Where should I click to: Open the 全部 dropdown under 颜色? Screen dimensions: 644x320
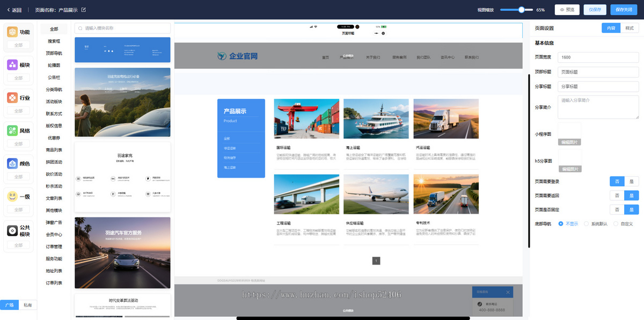[19, 177]
